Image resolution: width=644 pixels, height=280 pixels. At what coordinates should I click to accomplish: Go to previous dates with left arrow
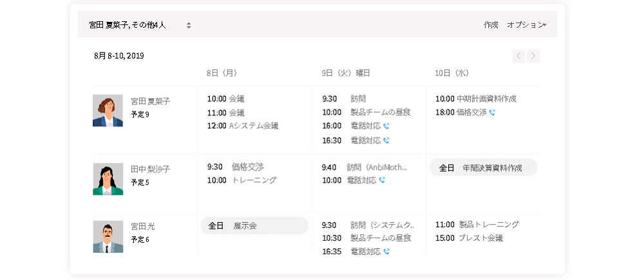pyautogui.click(x=518, y=56)
